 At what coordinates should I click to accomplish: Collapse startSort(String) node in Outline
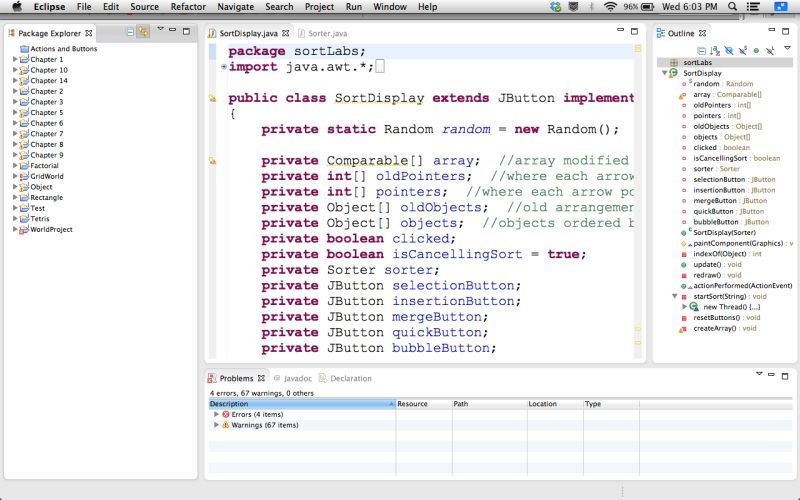[x=674, y=296]
